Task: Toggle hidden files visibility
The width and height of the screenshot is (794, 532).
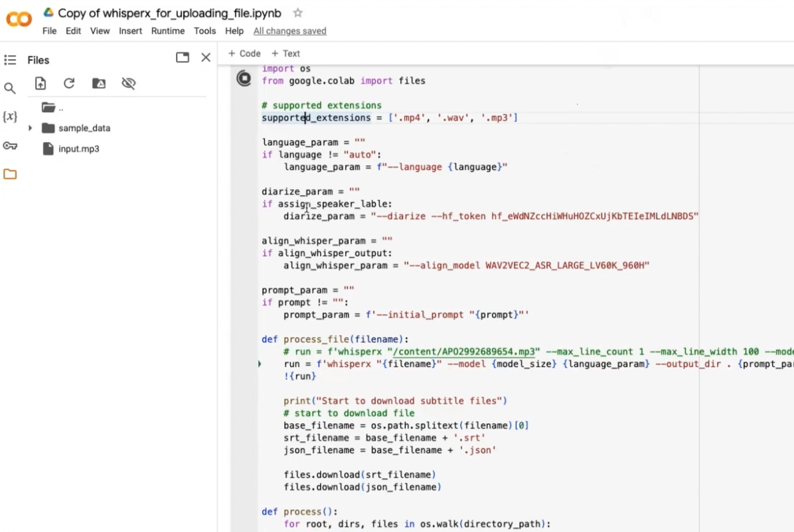Action: click(129, 84)
